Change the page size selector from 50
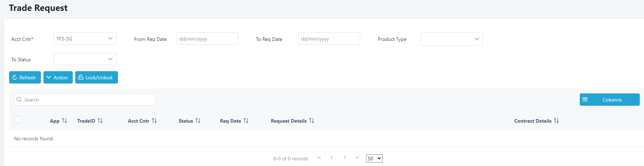The image size is (644, 166). point(374,159)
